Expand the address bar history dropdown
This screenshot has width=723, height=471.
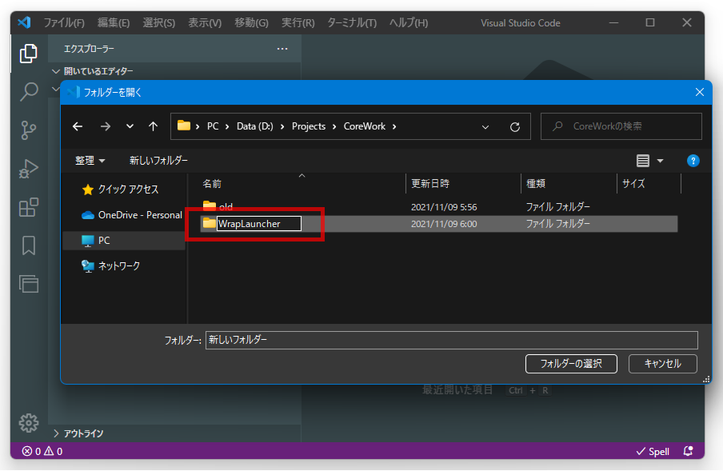coord(485,127)
